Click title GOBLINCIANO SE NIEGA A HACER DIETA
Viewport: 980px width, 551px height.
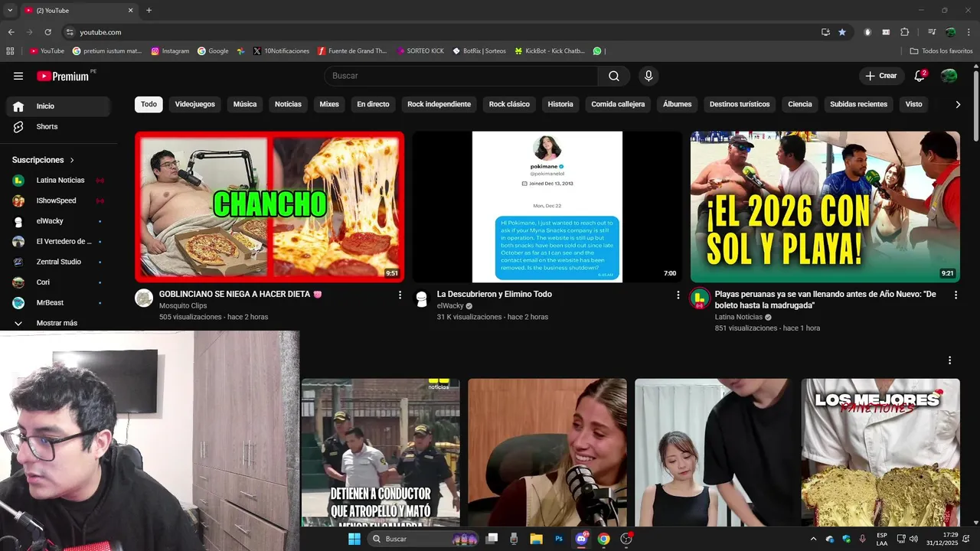[x=240, y=294]
